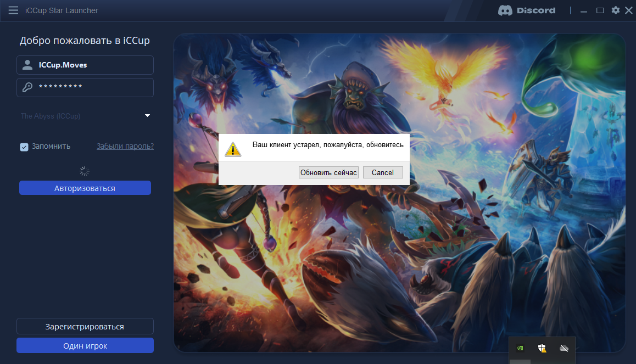
Task: Focus the password input field
Action: [x=85, y=87]
